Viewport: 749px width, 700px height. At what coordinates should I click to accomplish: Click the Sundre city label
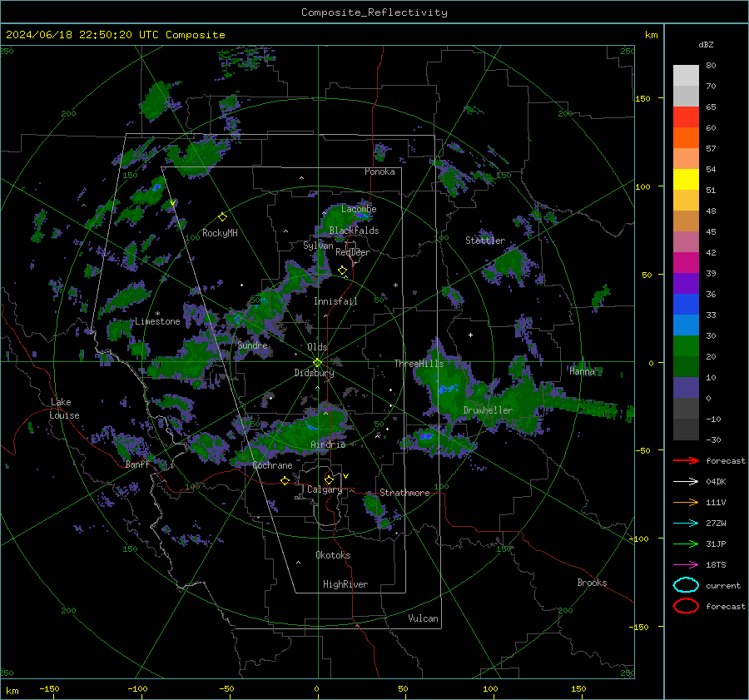click(x=252, y=345)
